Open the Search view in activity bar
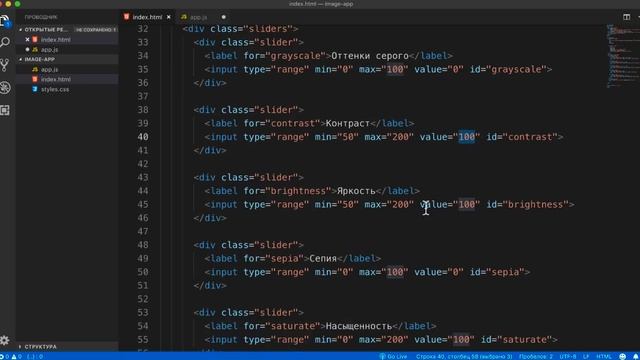Image resolution: width=640 pixels, height=360 pixels. (x=5, y=42)
